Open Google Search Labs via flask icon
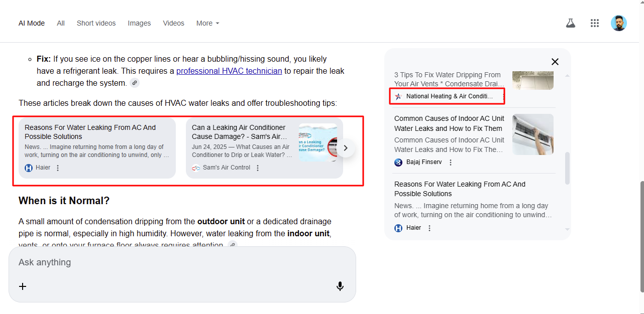This screenshot has width=644, height=314. point(570,23)
